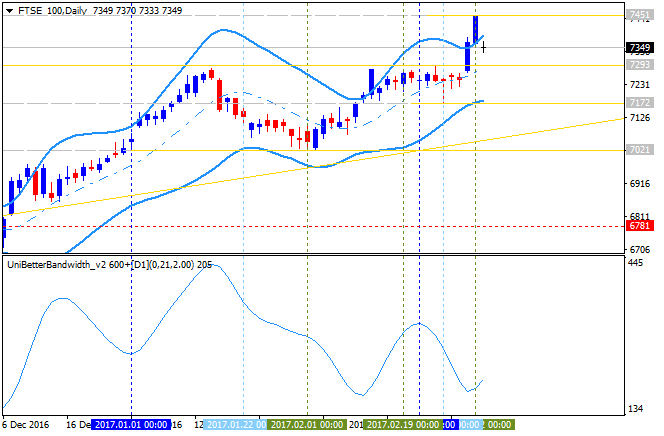
Task: Click the tallest blue candle at chart high
Action: (x=475, y=30)
